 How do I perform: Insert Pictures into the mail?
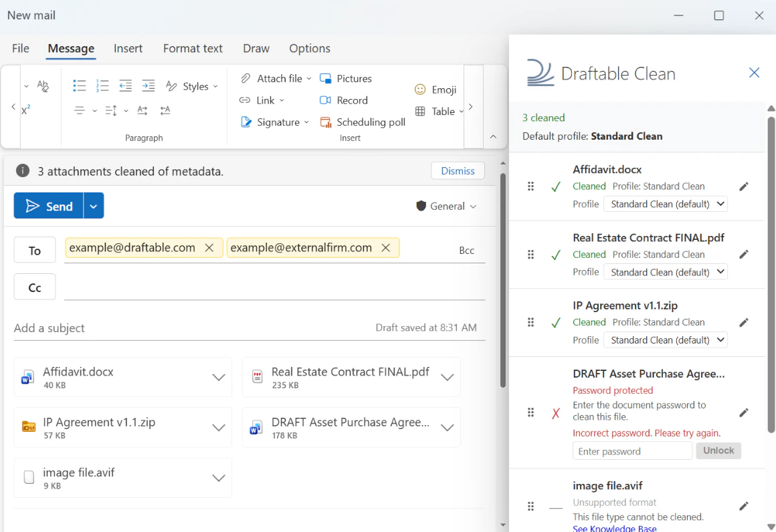pyautogui.click(x=345, y=79)
